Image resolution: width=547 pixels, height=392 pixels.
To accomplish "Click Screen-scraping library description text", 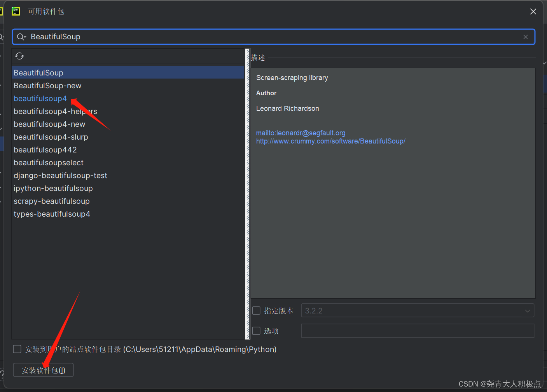I will click(292, 78).
